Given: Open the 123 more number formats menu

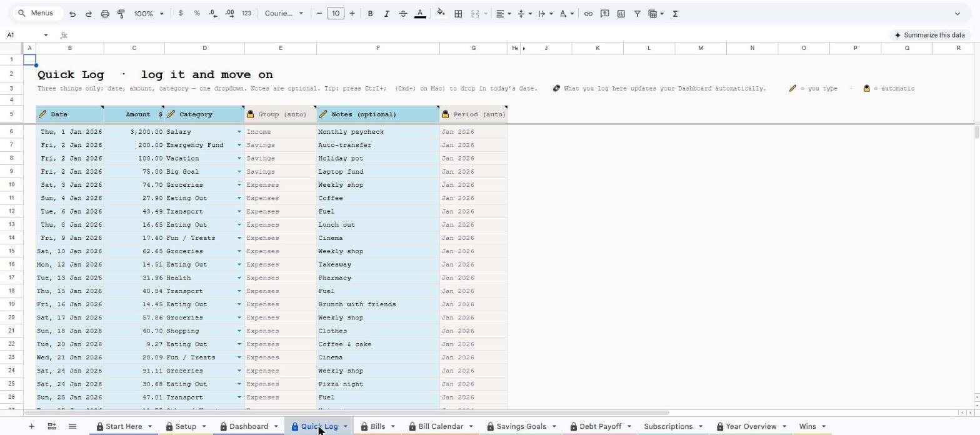Looking at the screenshot, I should click(x=246, y=14).
